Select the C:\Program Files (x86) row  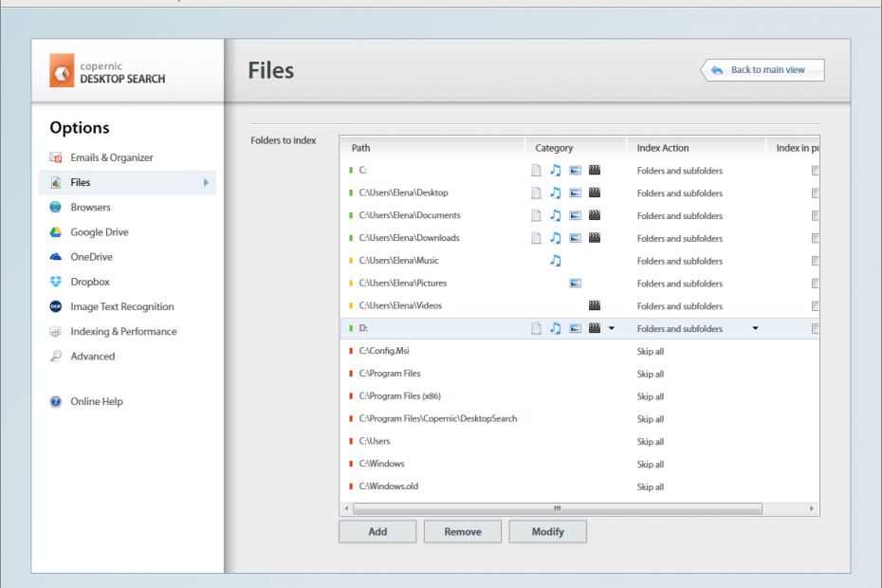pos(579,396)
